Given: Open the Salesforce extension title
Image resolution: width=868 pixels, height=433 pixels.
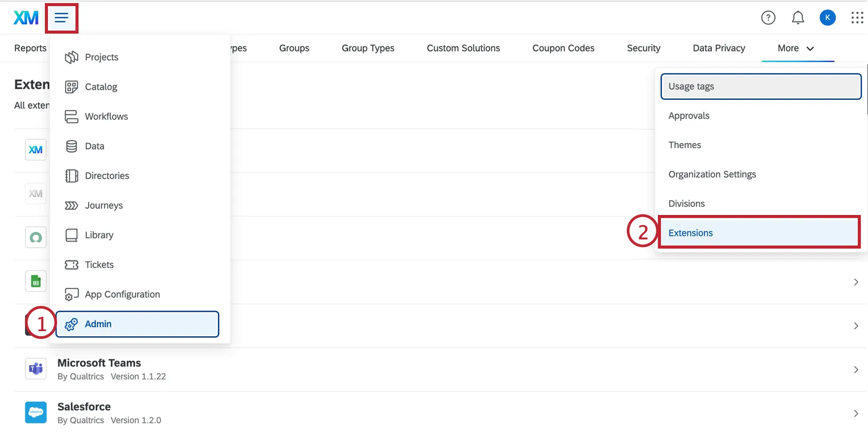Looking at the screenshot, I should [x=84, y=407].
